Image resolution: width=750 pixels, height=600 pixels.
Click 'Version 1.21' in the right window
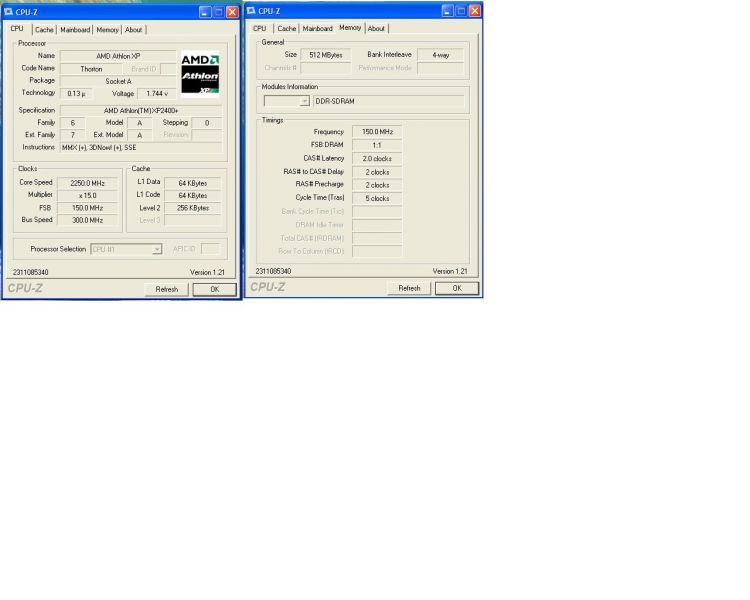coord(450,271)
